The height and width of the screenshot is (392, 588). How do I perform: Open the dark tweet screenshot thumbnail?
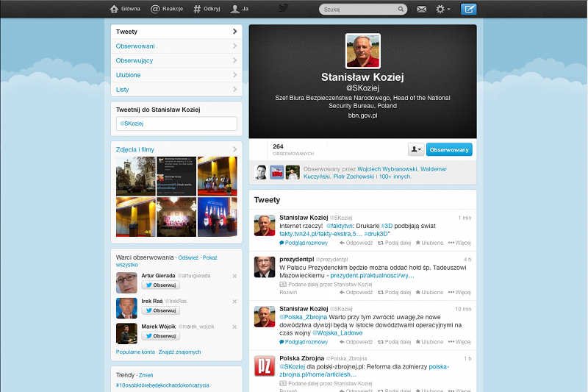176,176
